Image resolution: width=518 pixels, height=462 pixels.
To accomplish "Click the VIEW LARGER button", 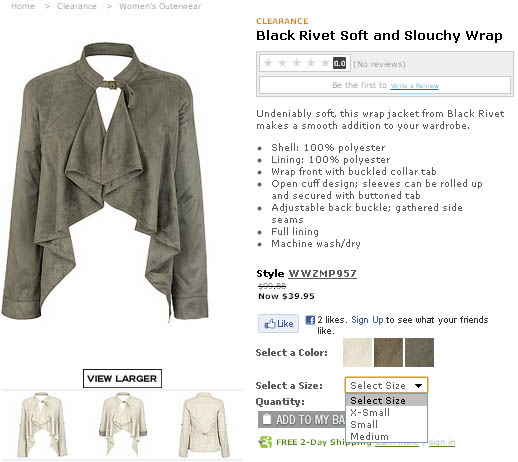I will [x=122, y=378].
